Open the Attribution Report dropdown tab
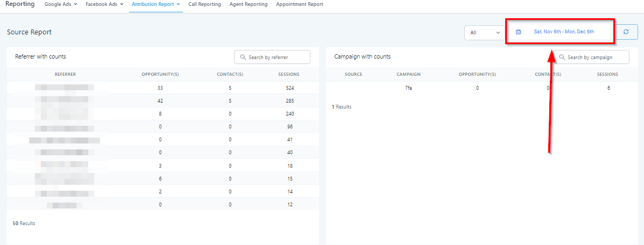 coord(155,4)
